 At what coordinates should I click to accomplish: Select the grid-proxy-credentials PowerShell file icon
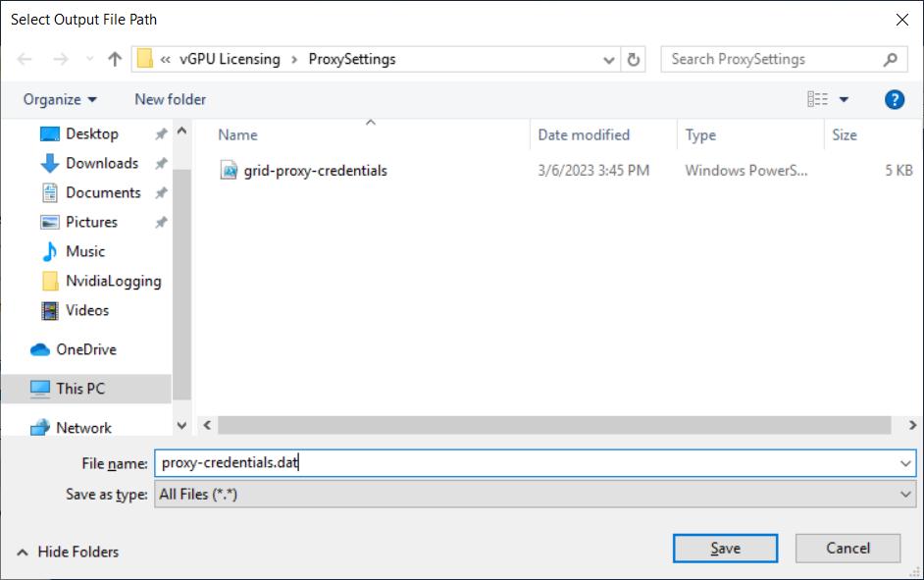click(x=228, y=170)
